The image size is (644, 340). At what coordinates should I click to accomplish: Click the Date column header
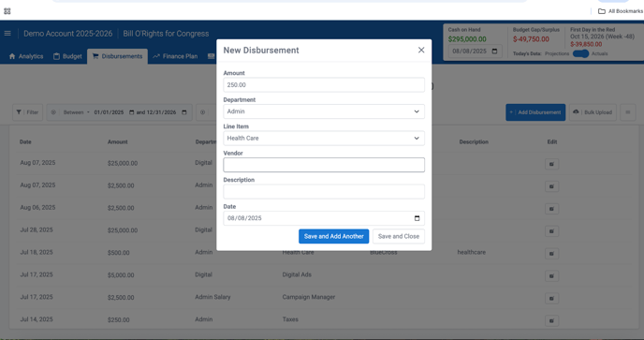(x=25, y=141)
